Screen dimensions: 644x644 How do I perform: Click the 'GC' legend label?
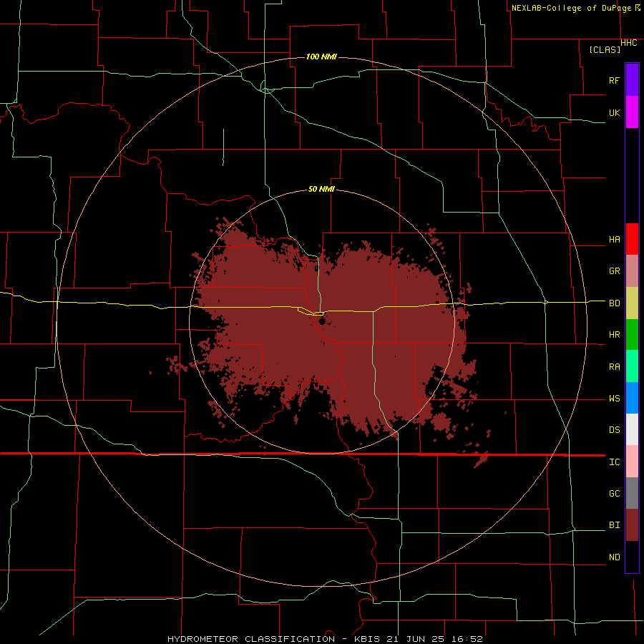click(x=614, y=494)
